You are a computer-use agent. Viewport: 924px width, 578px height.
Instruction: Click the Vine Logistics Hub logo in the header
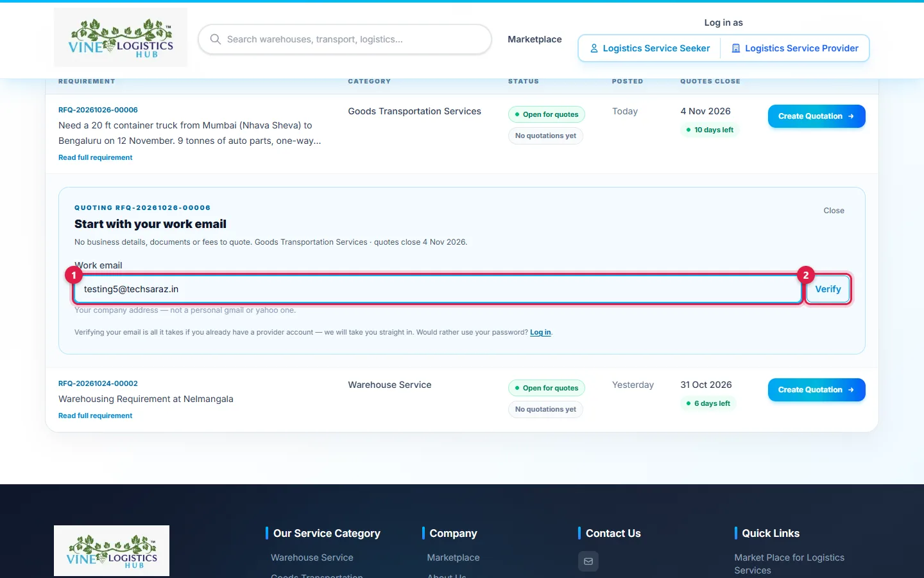(x=121, y=38)
